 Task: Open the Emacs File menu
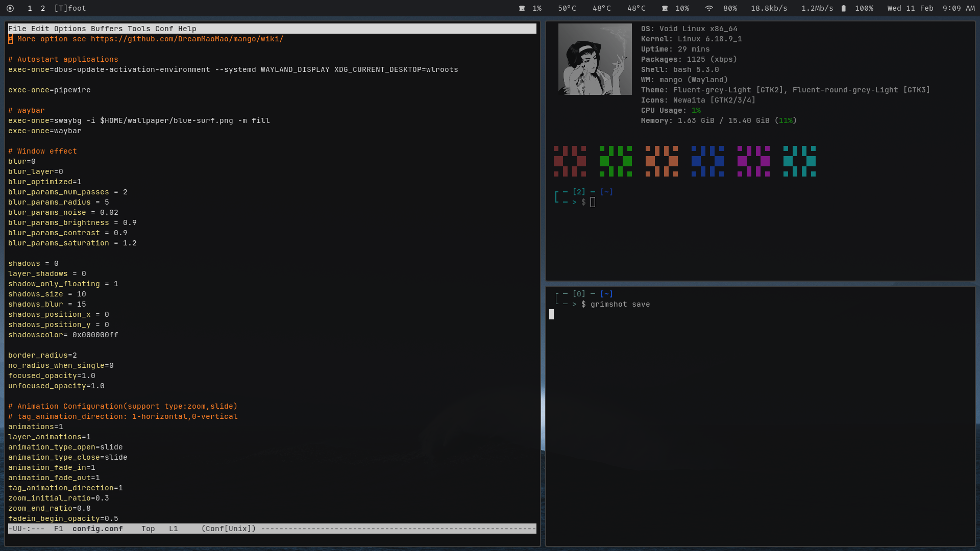tap(17, 29)
